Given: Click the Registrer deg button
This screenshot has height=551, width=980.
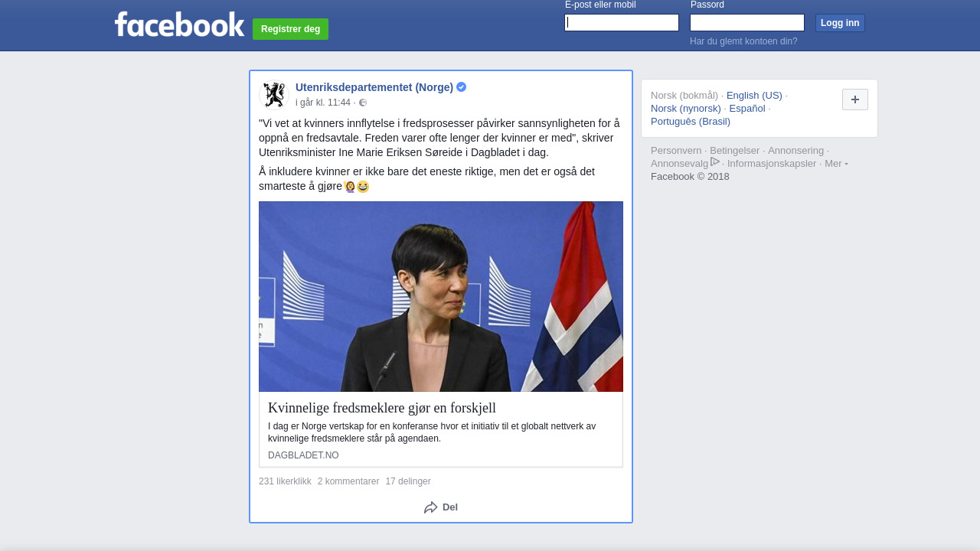Looking at the screenshot, I should tap(290, 29).
